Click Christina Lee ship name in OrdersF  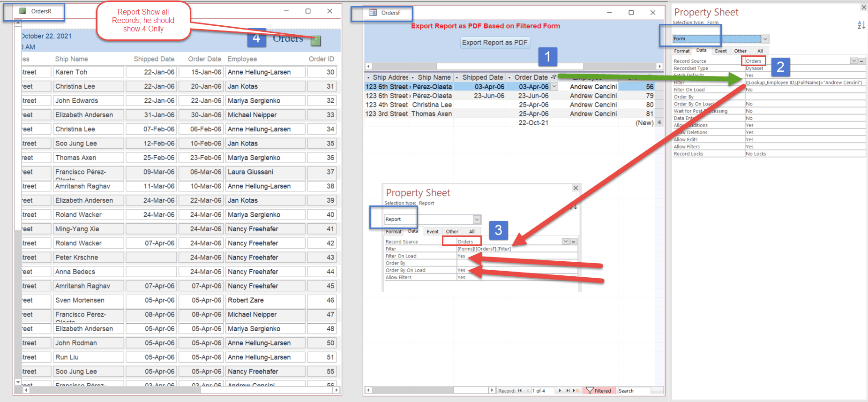(432, 105)
